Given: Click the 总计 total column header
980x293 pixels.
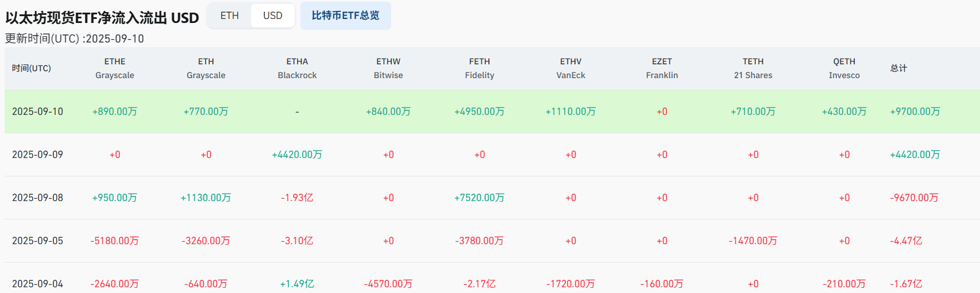Looking at the screenshot, I should (898, 68).
